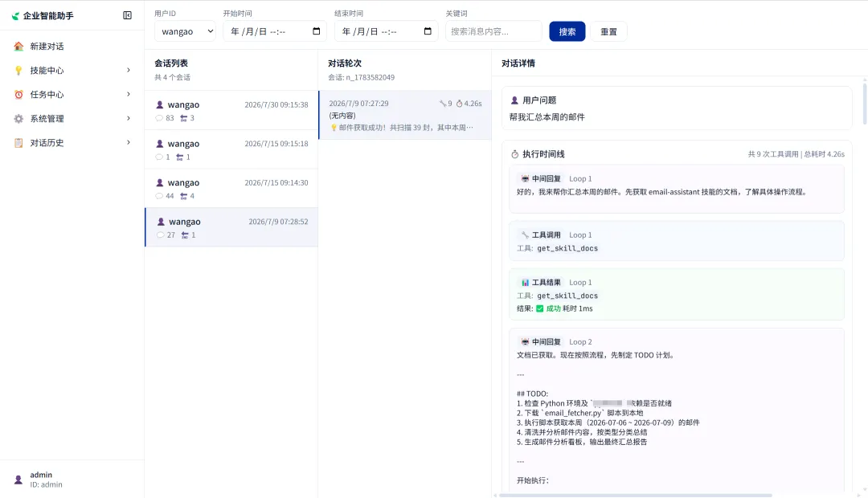Click the stopwatch icon beside 4.26s
The height and width of the screenshot is (498, 868).
pyautogui.click(x=459, y=104)
